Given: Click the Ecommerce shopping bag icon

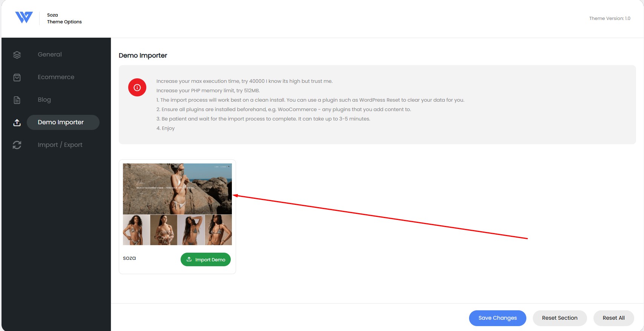Looking at the screenshot, I should (x=17, y=78).
